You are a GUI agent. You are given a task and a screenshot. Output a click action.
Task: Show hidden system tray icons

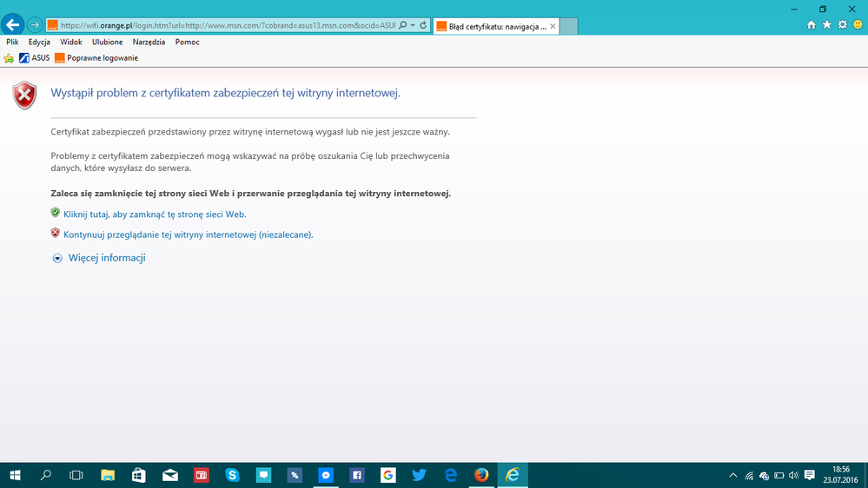[733, 476]
